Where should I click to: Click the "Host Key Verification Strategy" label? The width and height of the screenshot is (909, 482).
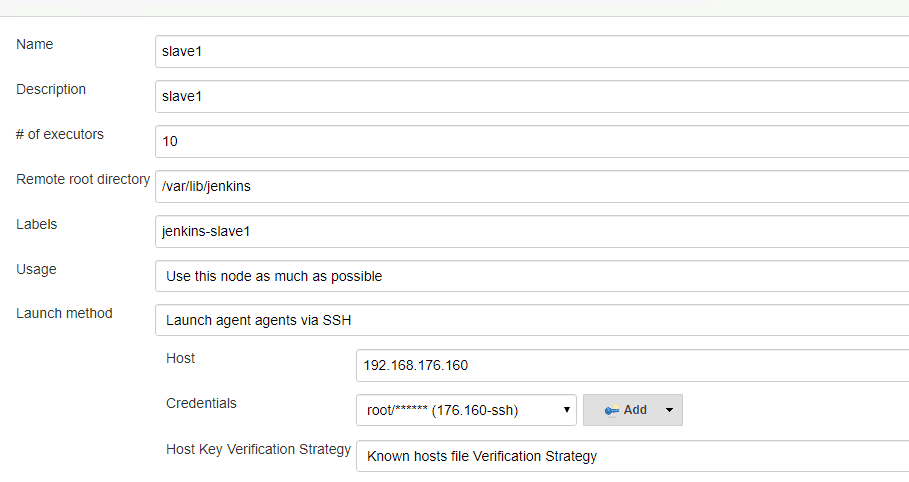258,449
